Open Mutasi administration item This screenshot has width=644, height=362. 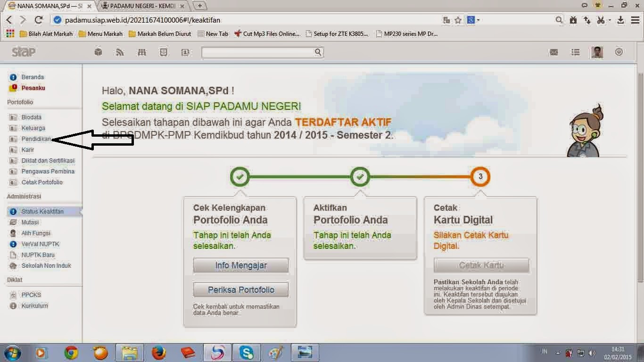[x=30, y=222]
